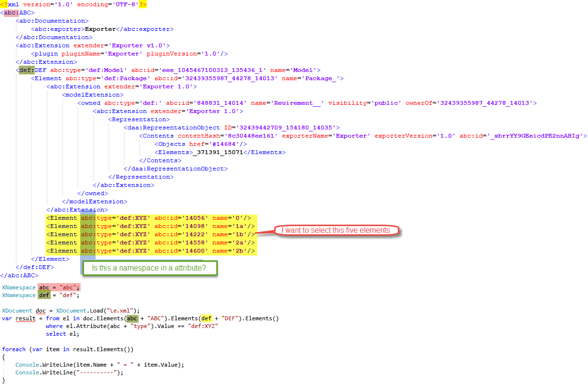Select the Element line with name='1a'

tap(151, 226)
